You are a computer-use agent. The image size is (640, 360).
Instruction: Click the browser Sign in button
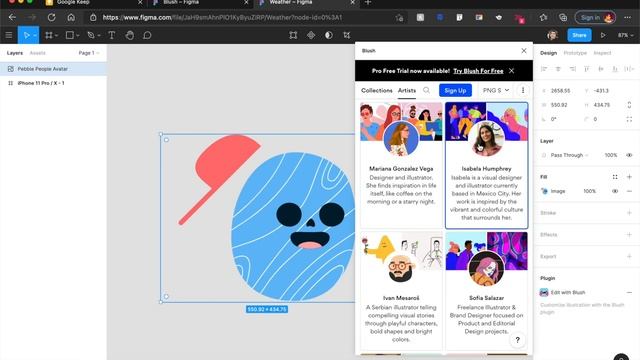pyautogui.click(x=595, y=18)
